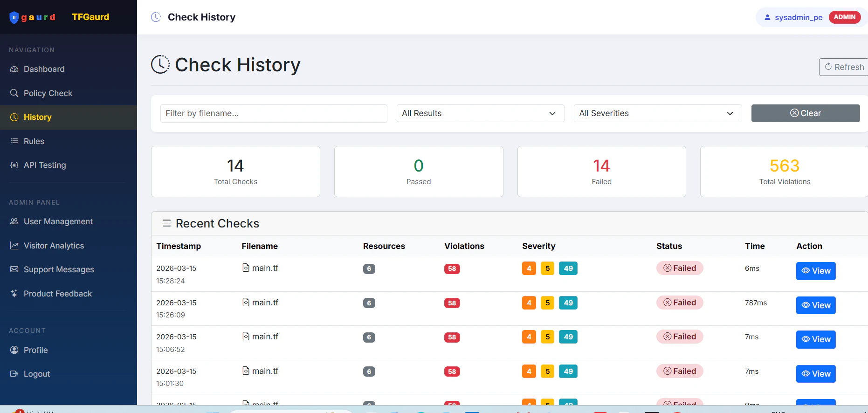Open User Management in admin panel
This screenshot has width=868, height=413.
(58, 221)
